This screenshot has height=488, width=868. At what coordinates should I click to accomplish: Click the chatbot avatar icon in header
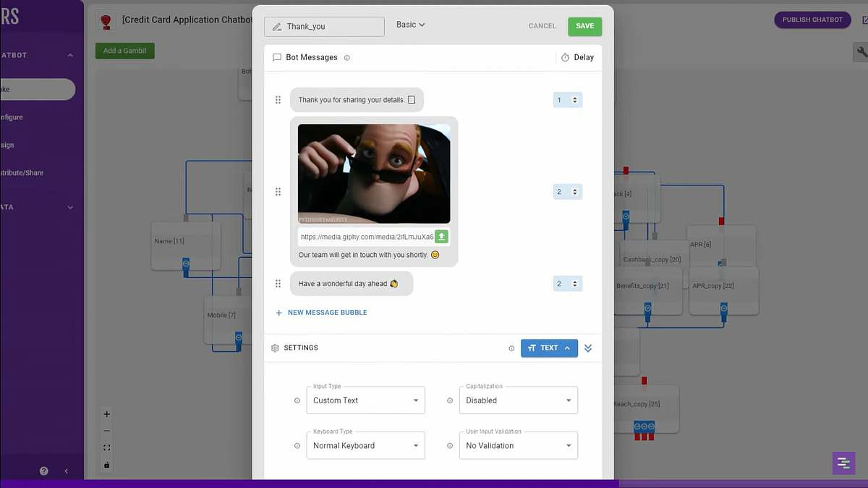tap(106, 21)
